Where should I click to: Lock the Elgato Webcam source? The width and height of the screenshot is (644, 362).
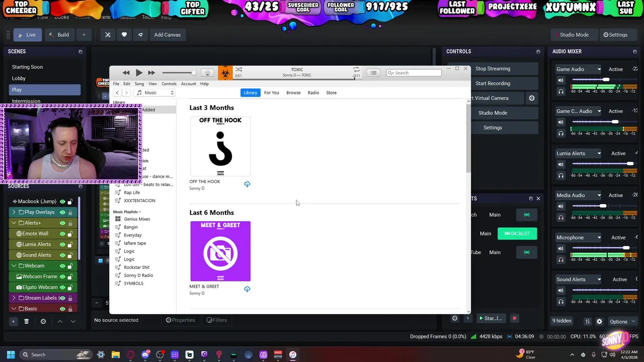[x=70, y=287]
